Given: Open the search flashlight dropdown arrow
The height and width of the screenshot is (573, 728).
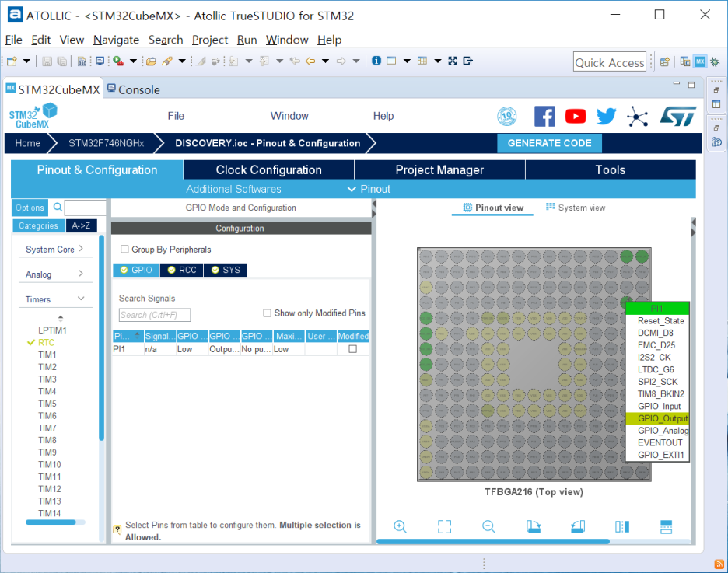Looking at the screenshot, I should tap(182, 61).
